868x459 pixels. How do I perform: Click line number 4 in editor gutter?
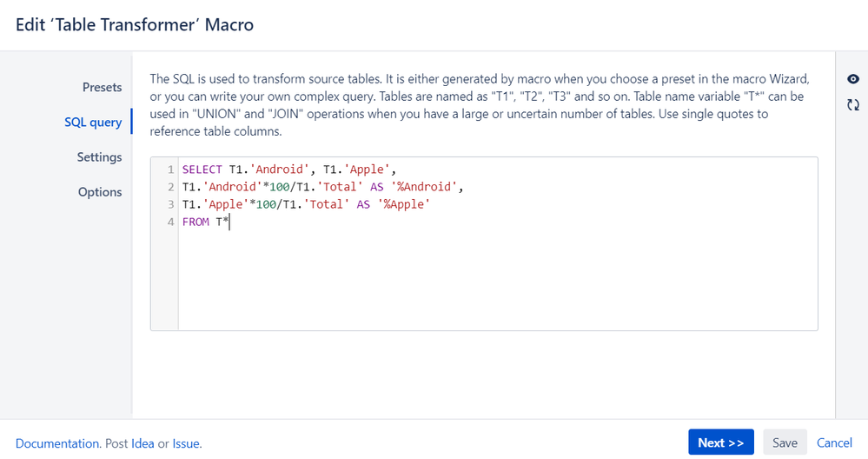pos(171,222)
